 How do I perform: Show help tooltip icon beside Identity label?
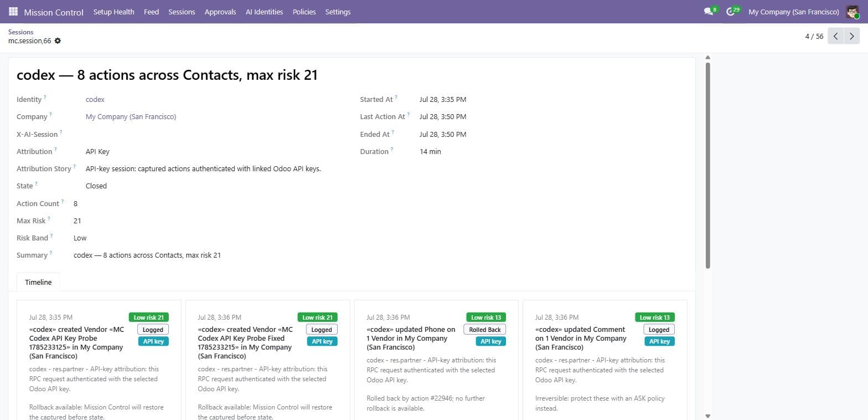[x=45, y=98]
